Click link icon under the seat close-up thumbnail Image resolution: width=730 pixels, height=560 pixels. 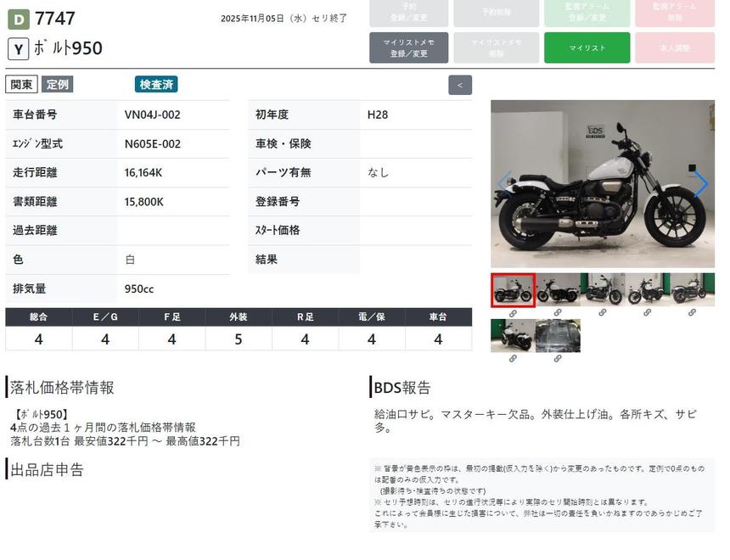[558, 359]
